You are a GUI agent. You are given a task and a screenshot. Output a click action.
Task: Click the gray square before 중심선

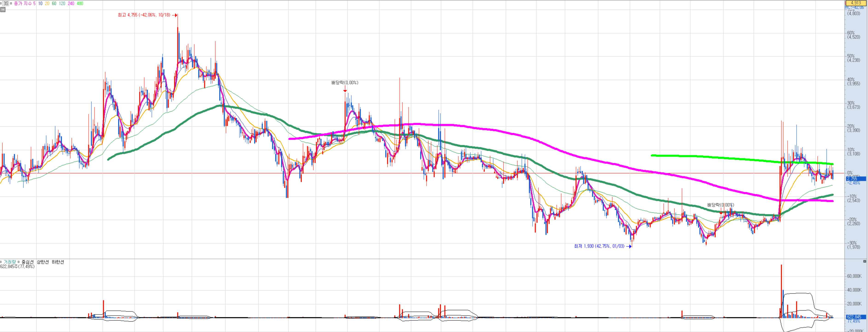[19, 262]
